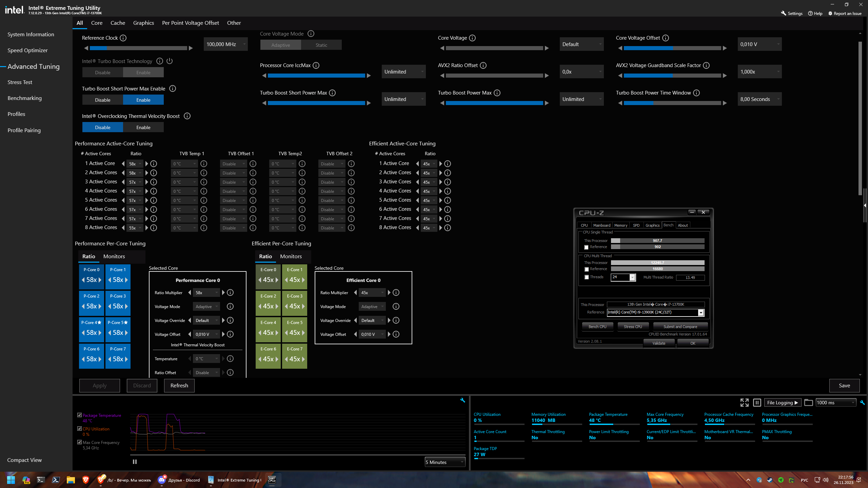
Task: Click the Core Voltage Offset info icon
Action: click(666, 38)
